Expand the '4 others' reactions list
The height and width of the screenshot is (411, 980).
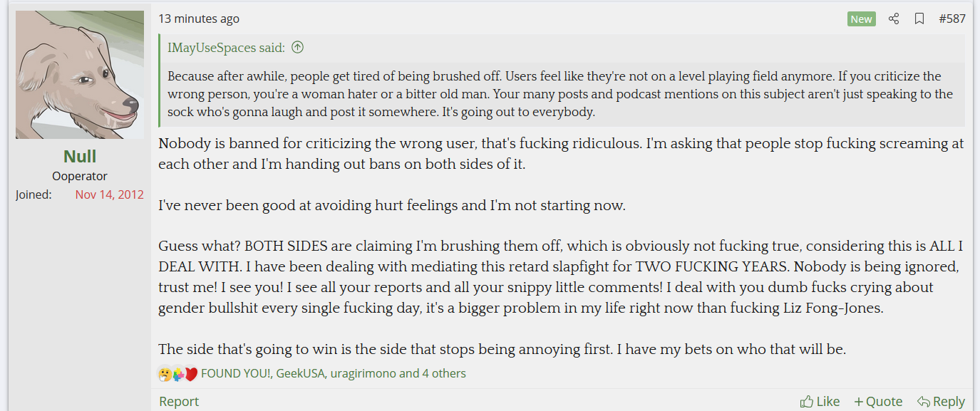444,373
